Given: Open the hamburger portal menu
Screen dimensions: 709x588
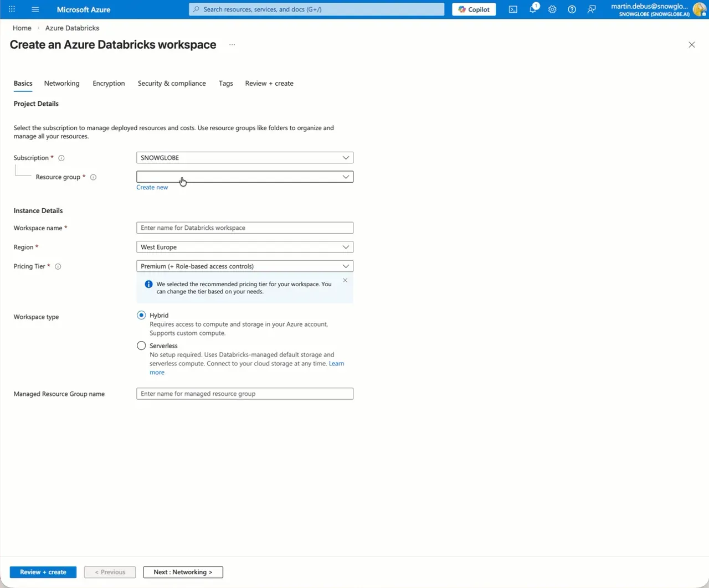Looking at the screenshot, I should coord(35,9).
